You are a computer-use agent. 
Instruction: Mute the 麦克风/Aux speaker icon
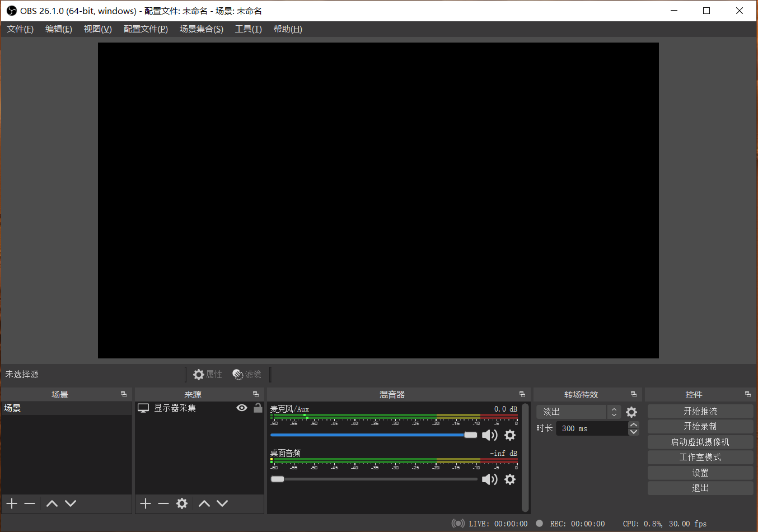tap(490, 435)
